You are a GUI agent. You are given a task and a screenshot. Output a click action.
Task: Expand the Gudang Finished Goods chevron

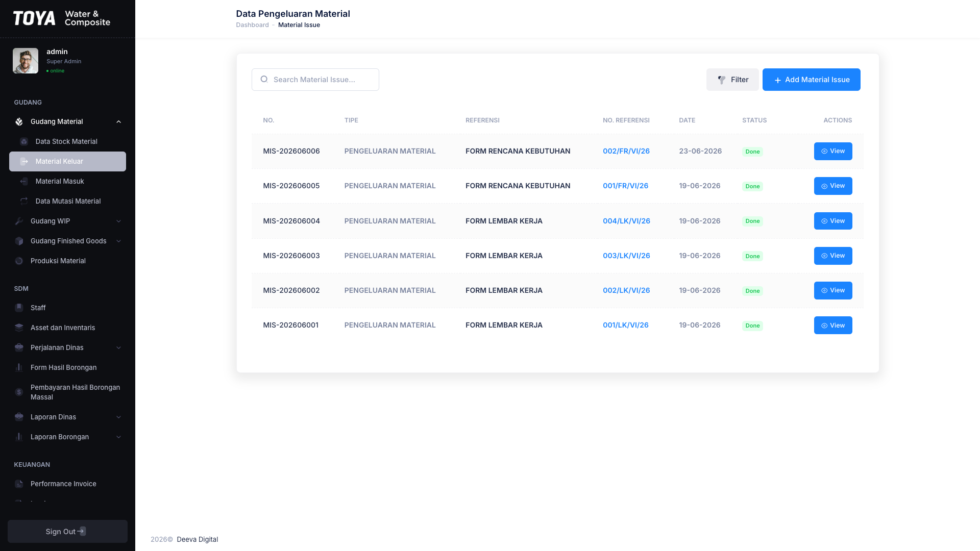tap(119, 241)
